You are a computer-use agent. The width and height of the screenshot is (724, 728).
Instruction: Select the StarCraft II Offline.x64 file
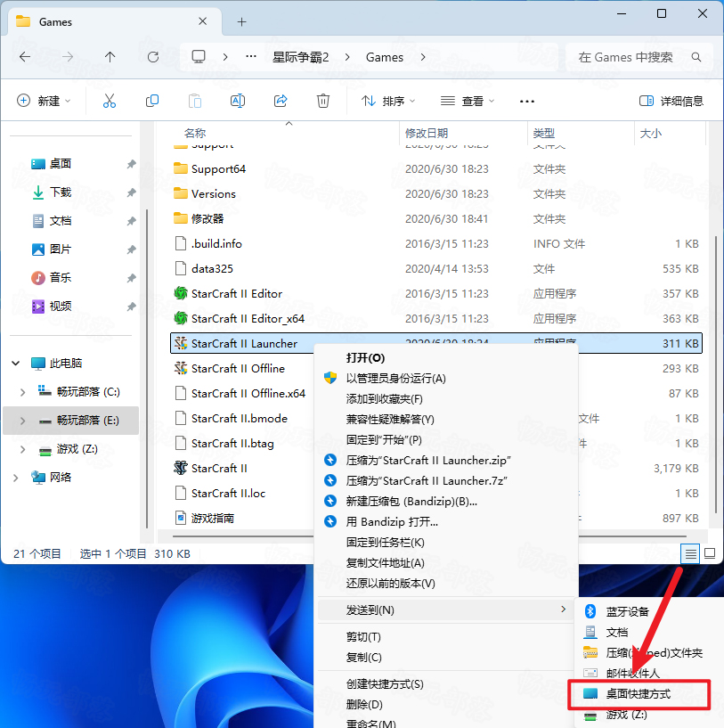click(x=248, y=393)
